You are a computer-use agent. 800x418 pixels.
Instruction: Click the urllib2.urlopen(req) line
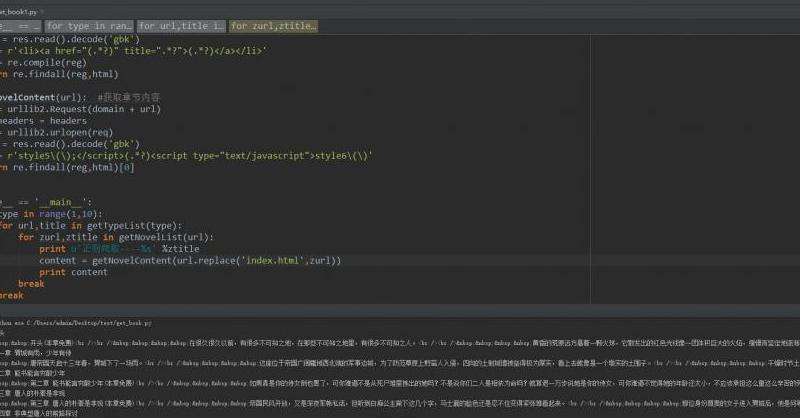(x=57, y=132)
